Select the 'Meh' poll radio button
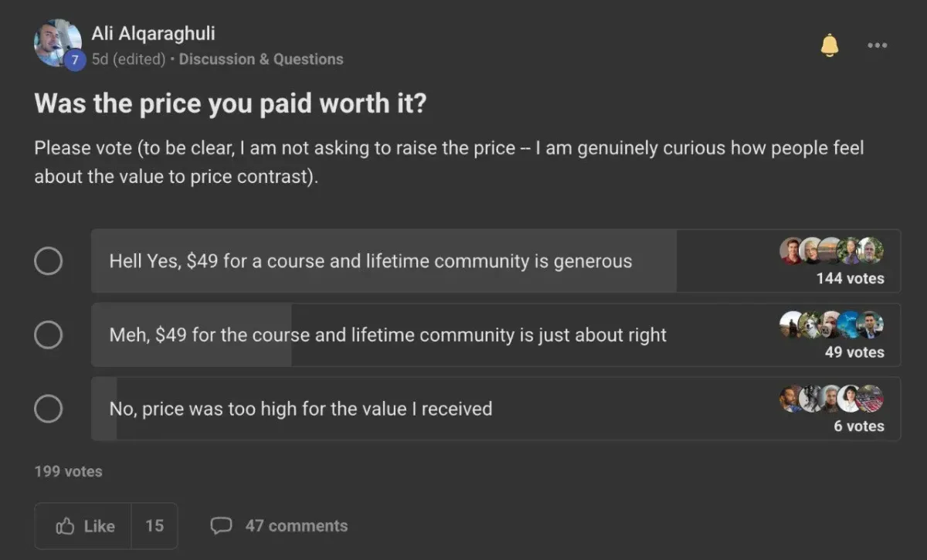 (48, 335)
